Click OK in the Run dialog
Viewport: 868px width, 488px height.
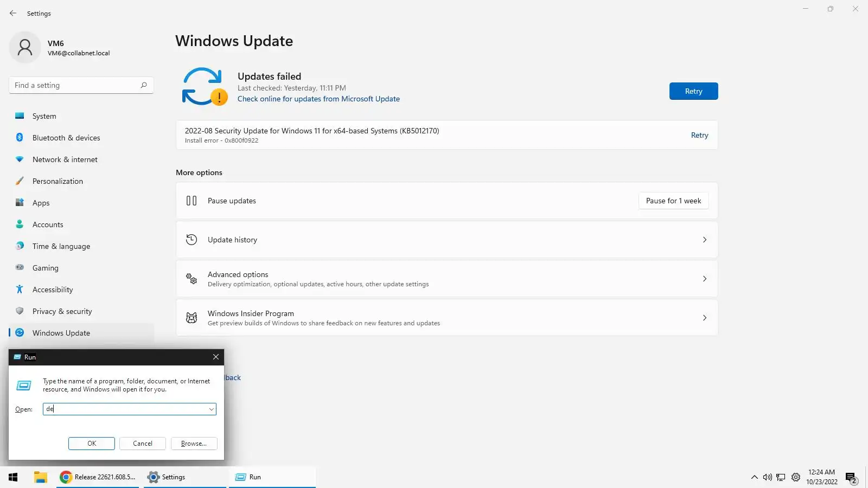point(92,444)
